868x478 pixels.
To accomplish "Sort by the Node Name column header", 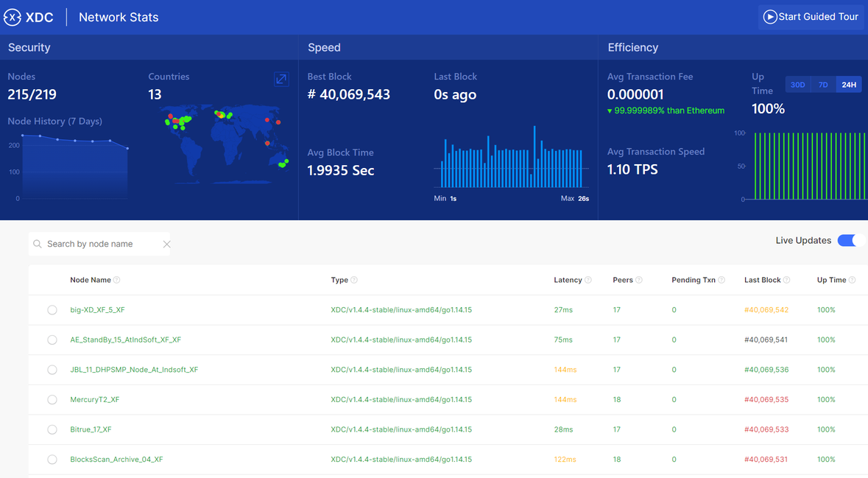I will coord(91,280).
